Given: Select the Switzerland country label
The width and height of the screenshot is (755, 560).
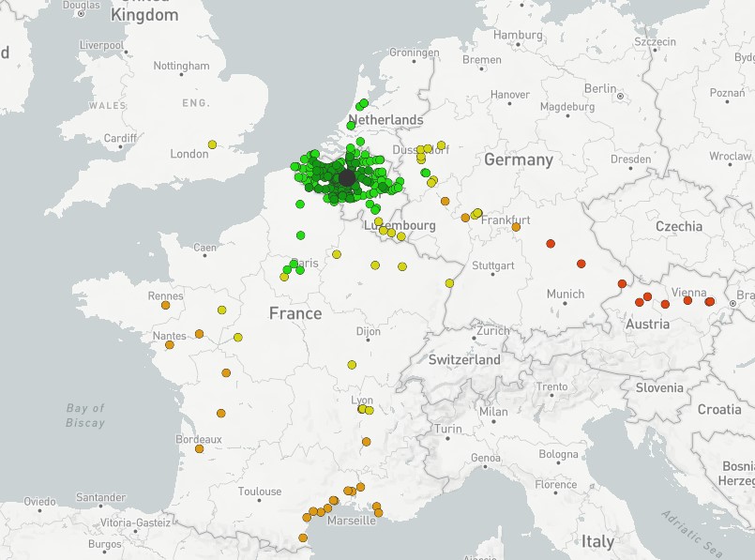Looking at the screenshot, I should 464,359.
